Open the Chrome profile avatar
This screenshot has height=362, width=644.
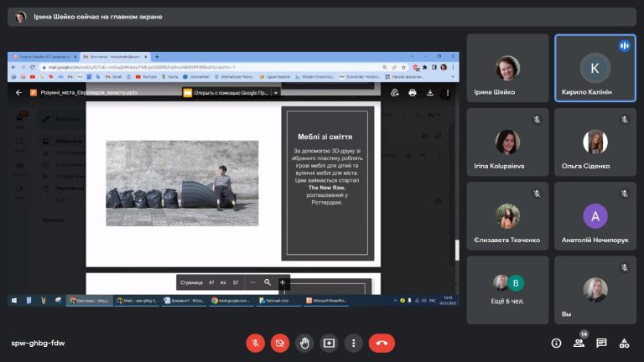point(444,67)
